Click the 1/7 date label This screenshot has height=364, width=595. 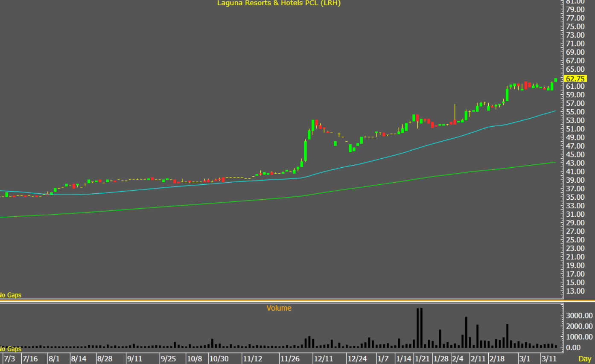[383, 358]
